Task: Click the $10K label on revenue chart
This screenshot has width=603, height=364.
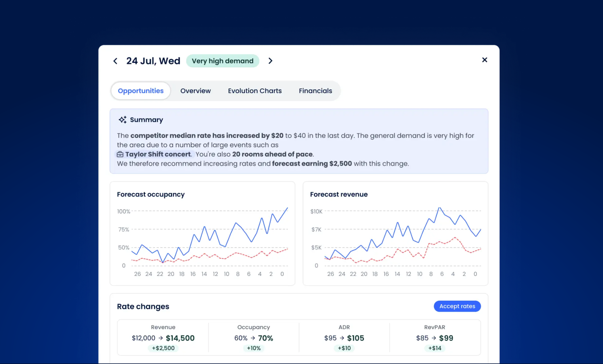Action: (x=316, y=212)
